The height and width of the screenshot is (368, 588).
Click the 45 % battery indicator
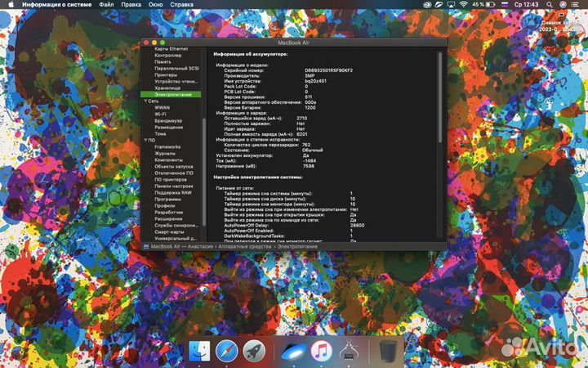(x=483, y=5)
